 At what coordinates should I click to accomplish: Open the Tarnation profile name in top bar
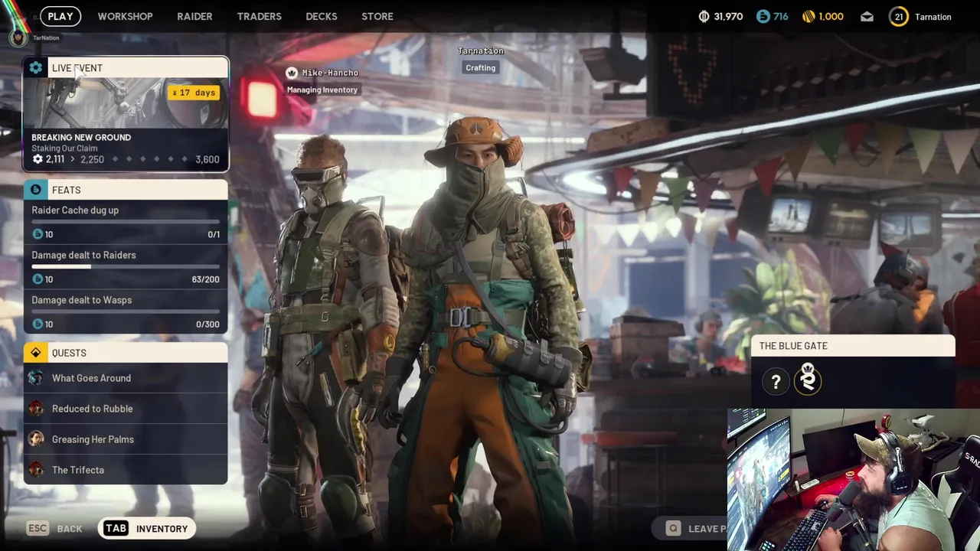point(933,17)
